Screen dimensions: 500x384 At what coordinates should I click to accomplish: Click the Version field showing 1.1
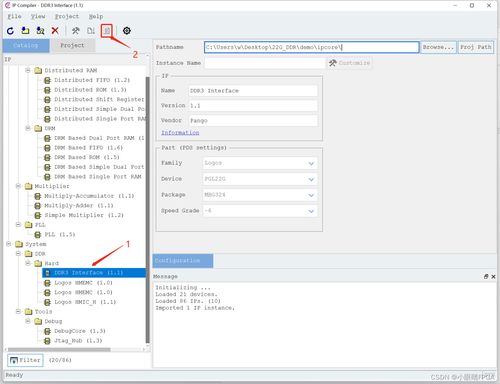point(253,106)
